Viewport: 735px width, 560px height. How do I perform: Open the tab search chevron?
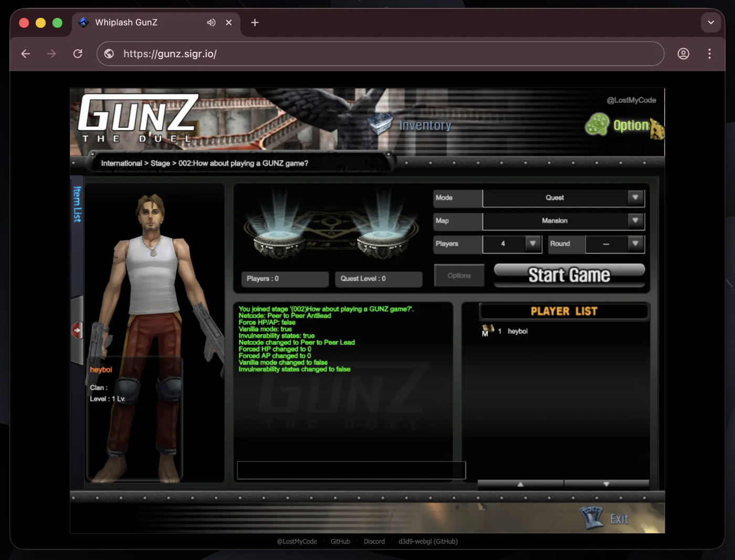pyautogui.click(x=711, y=23)
